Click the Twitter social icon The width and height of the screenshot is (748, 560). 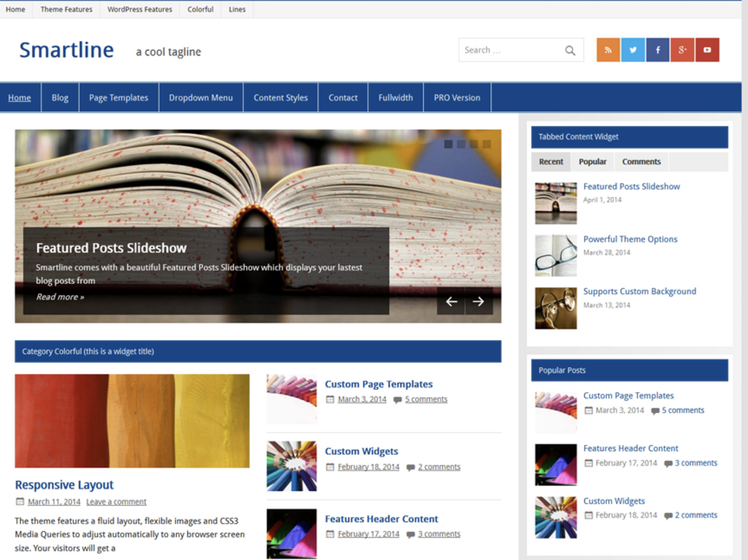coord(633,50)
